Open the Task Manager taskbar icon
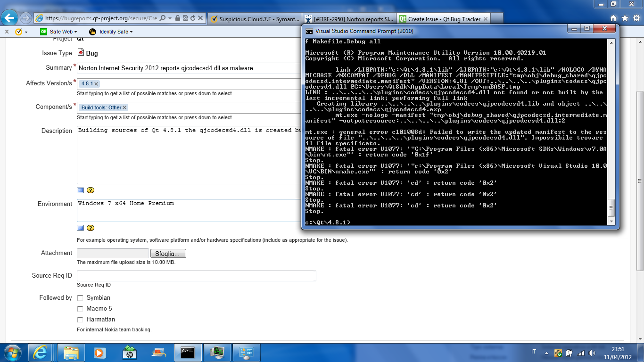 217,353
